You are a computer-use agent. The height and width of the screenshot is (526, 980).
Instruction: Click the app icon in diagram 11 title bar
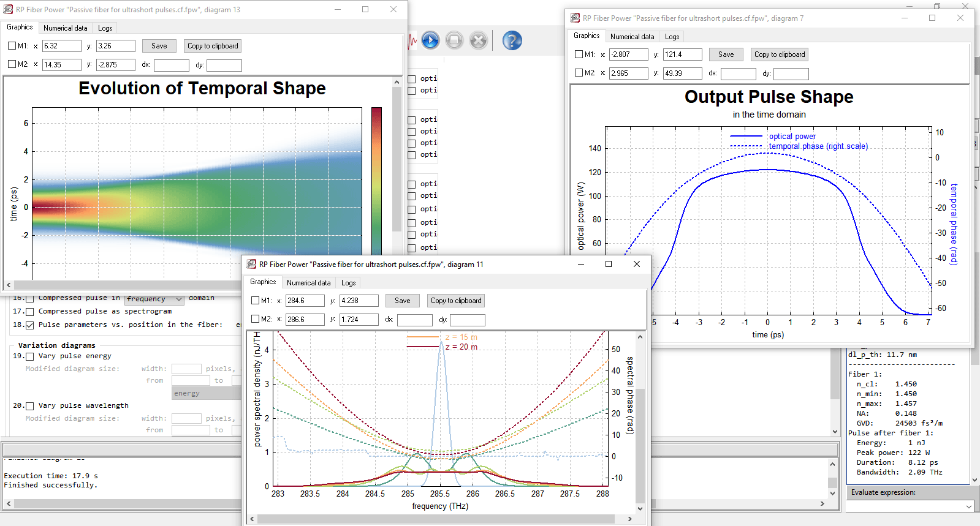(251, 264)
